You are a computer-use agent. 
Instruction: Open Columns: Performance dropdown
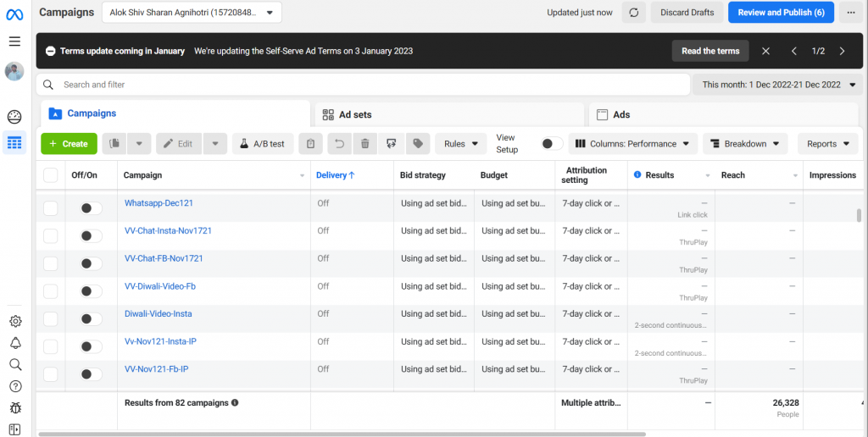pyautogui.click(x=632, y=144)
